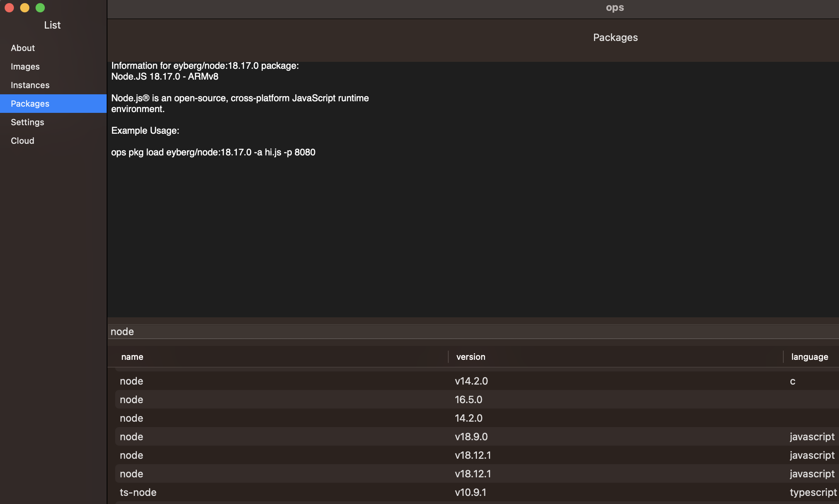839x504 pixels.
Task: Click the red close window button
Action: [9, 8]
